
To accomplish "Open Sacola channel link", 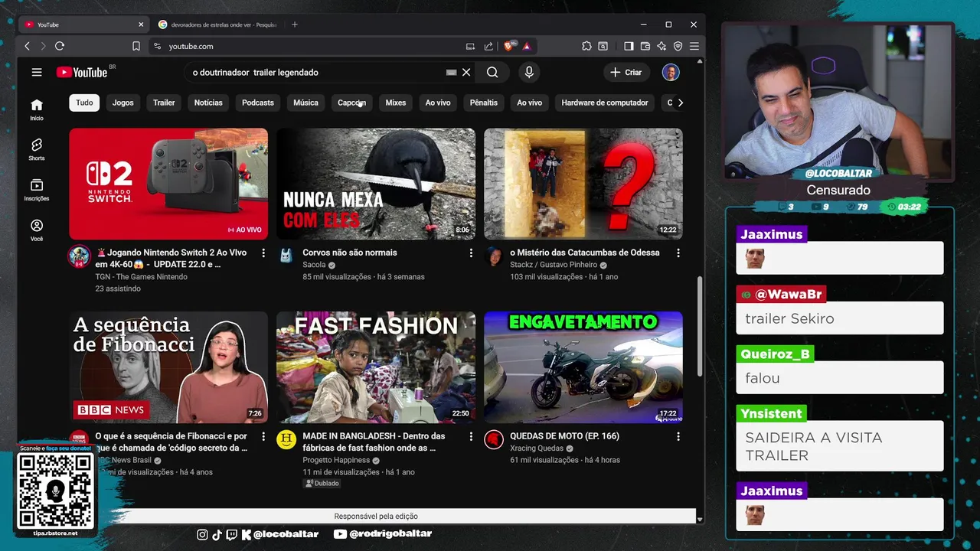I will 314,265.
